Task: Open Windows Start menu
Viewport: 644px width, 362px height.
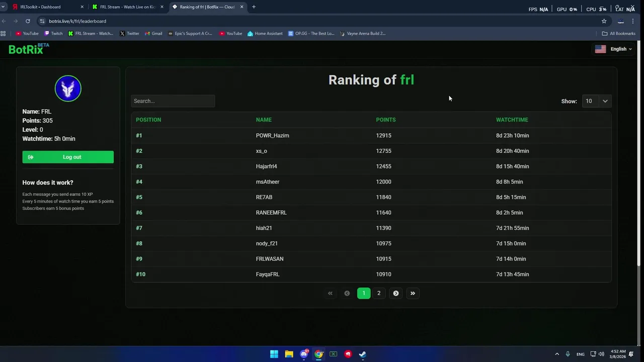Action: [274, 354]
